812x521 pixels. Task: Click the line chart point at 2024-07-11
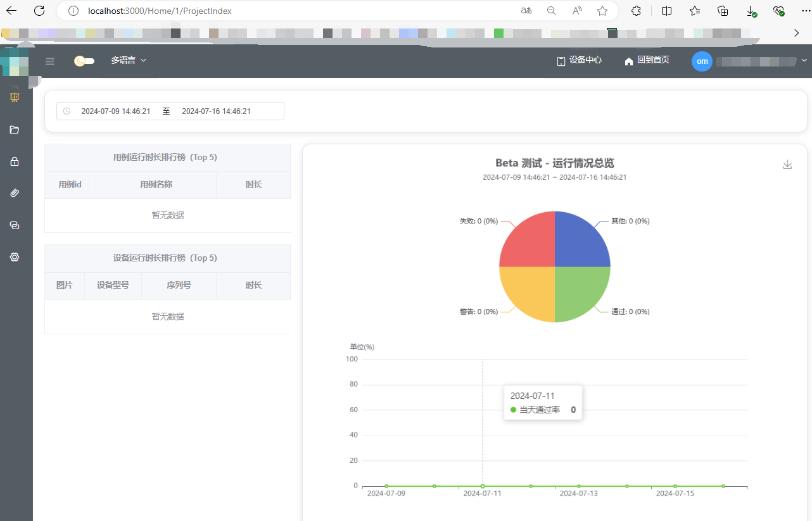(483, 486)
